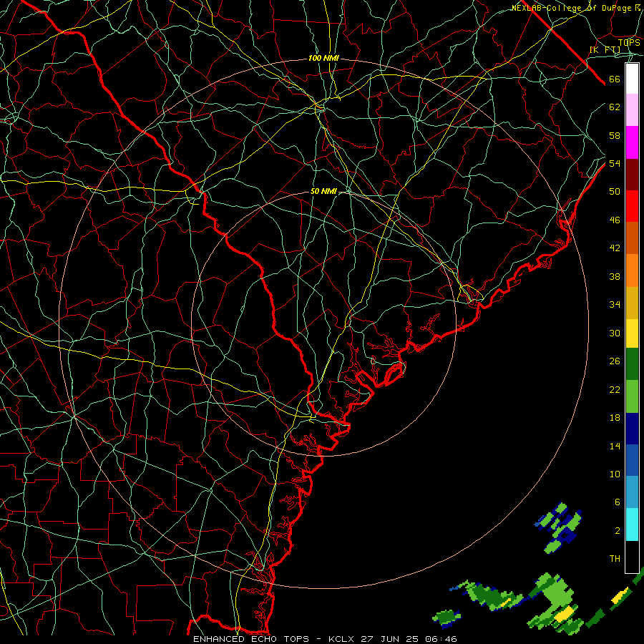Click the '38' legend value label

pos(615,276)
